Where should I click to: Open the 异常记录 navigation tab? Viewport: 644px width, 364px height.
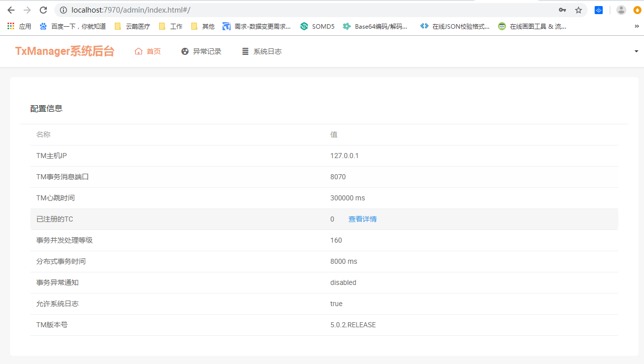point(201,51)
